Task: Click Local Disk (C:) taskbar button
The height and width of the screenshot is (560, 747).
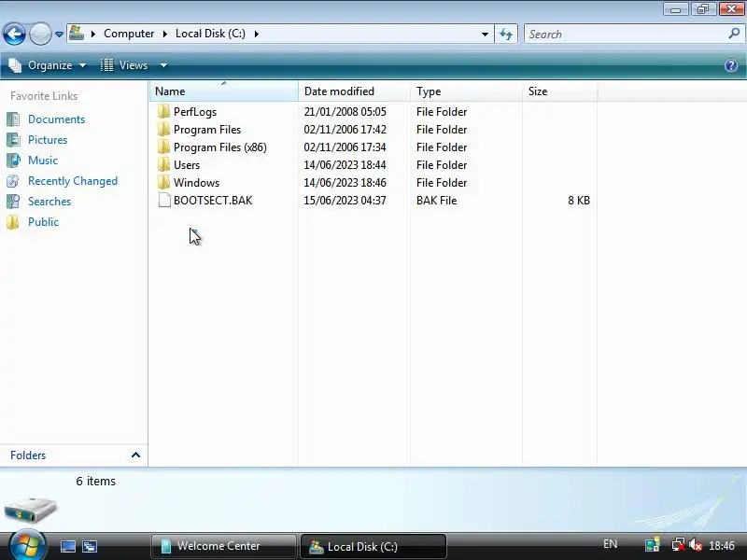Action: click(x=373, y=546)
